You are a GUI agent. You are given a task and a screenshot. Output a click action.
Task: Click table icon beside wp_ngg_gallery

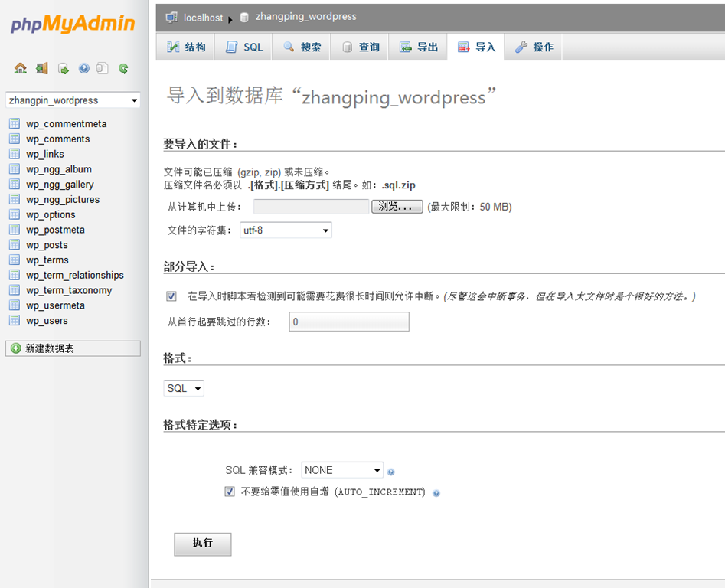tap(15, 184)
